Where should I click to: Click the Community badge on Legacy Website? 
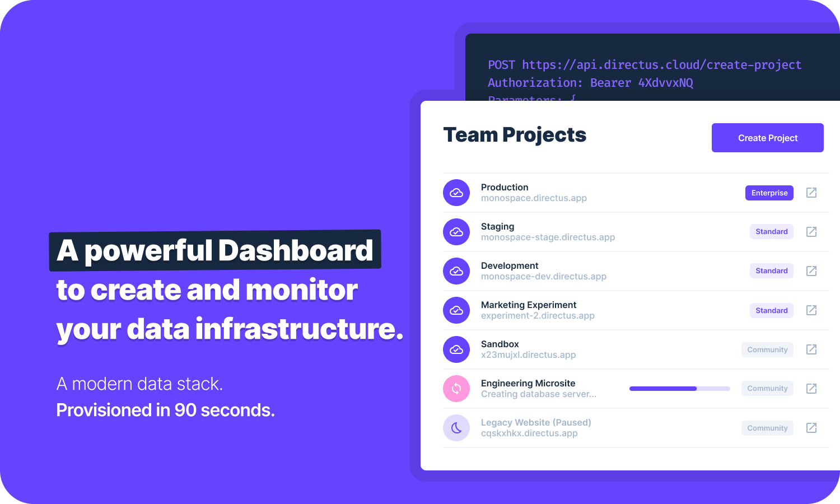coord(767,428)
